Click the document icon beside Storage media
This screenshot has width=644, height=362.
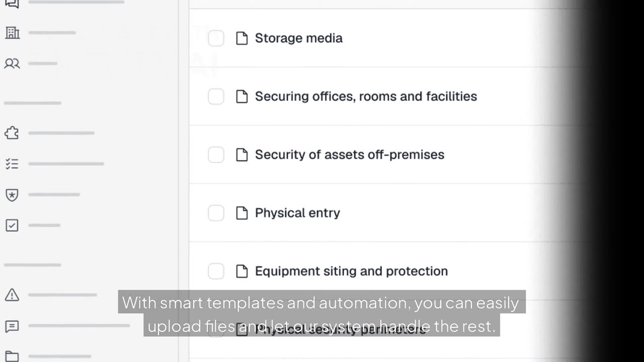[x=242, y=38]
